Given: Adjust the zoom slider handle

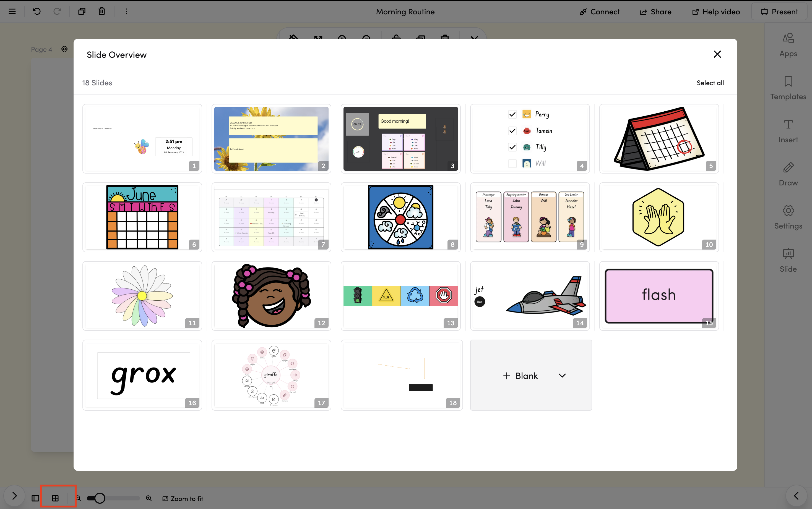Looking at the screenshot, I should click(x=100, y=498).
